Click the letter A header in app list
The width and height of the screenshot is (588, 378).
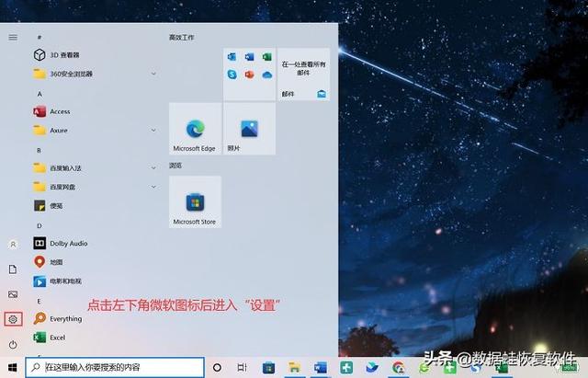pos(40,94)
